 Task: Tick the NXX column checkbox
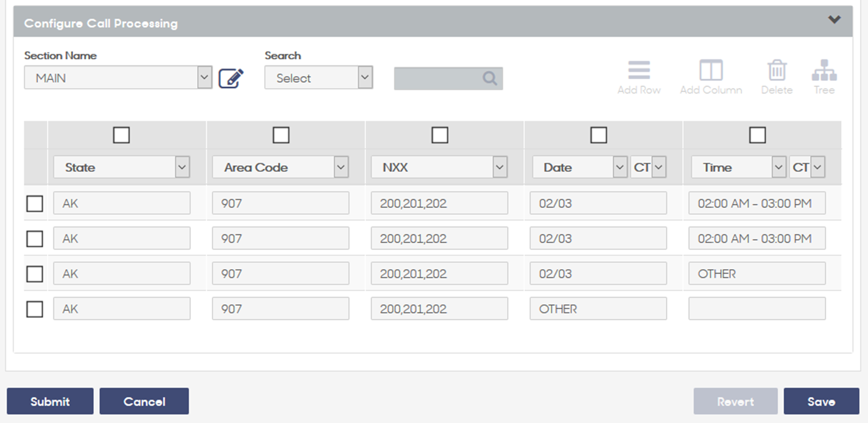440,135
